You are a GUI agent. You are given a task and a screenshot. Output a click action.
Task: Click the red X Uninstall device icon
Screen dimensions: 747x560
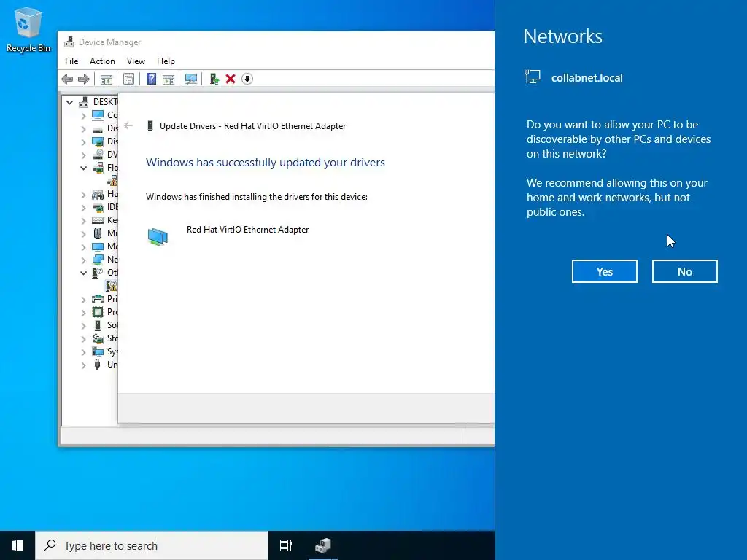point(231,79)
